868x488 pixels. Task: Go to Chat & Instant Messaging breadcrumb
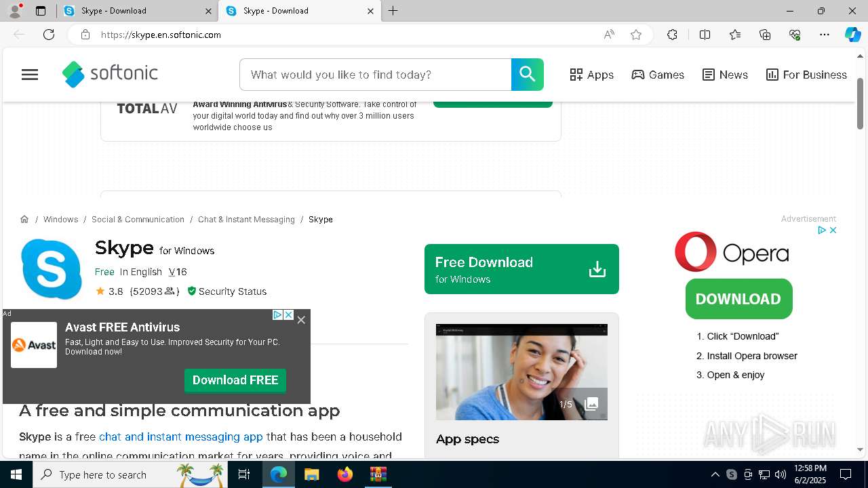pyautogui.click(x=246, y=219)
